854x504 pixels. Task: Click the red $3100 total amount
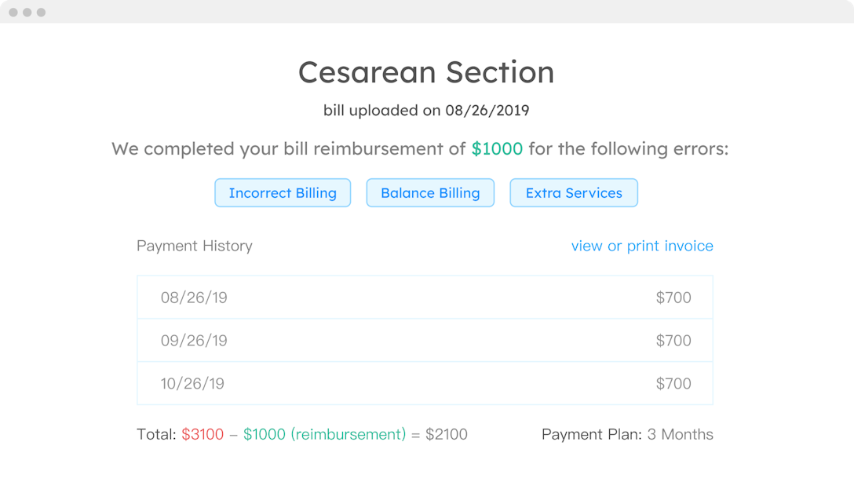click(203, 434)
